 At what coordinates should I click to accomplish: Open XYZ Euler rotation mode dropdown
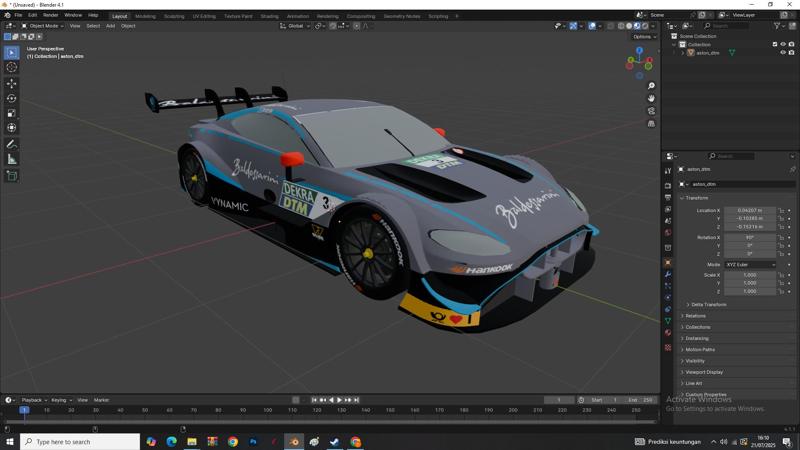[750, 265]
